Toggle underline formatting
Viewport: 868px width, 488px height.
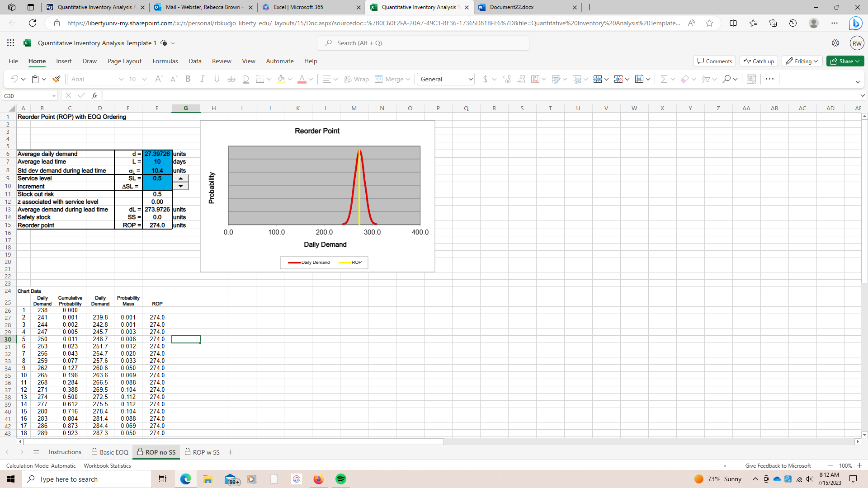coord(217,79)
